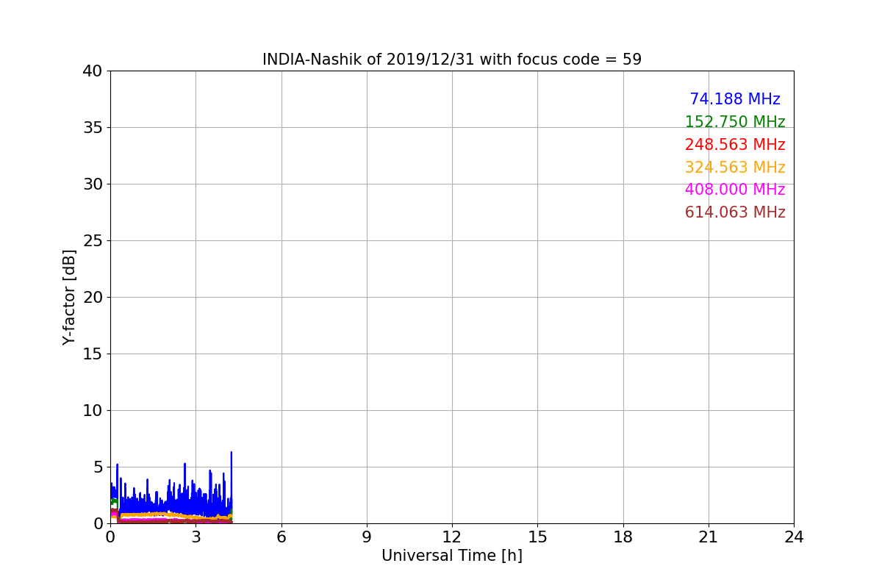The height and width of the screenshot is (588, 882).
Task: Click the x-axis tick label 18
Action: [x=623, y=537]
